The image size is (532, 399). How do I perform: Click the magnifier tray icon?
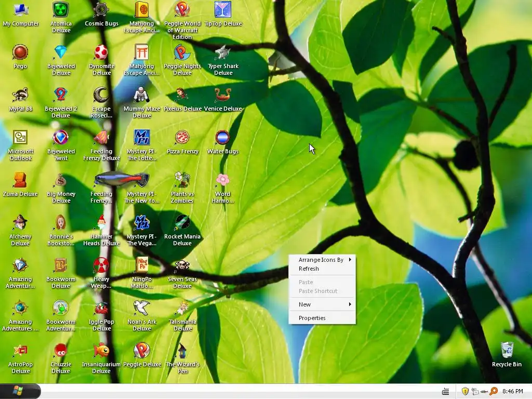[494, 391]
